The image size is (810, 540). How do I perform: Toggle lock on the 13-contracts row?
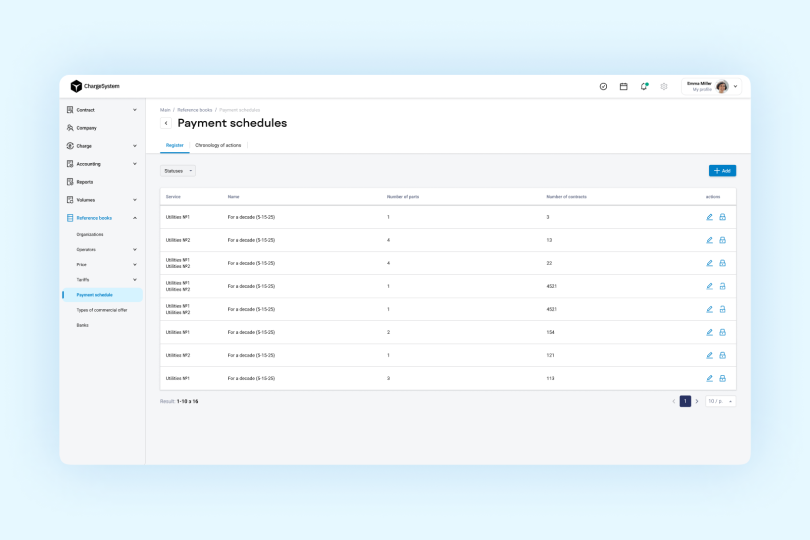pyautogui.click(x=722, y=240)
